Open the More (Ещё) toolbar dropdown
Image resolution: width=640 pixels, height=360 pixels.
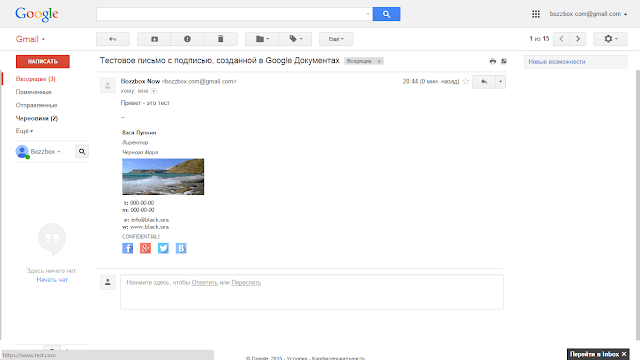click(336, 39)
